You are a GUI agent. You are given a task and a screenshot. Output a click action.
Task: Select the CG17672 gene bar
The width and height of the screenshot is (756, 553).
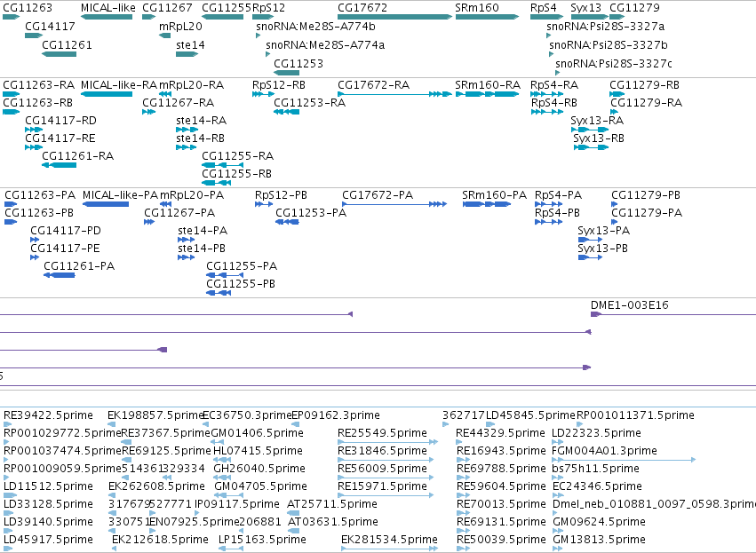click(394, 17)
